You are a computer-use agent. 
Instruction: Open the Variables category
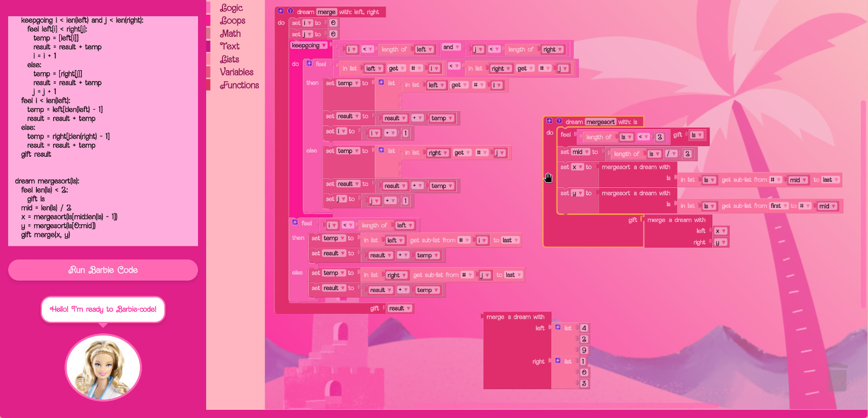coord(237,72)
